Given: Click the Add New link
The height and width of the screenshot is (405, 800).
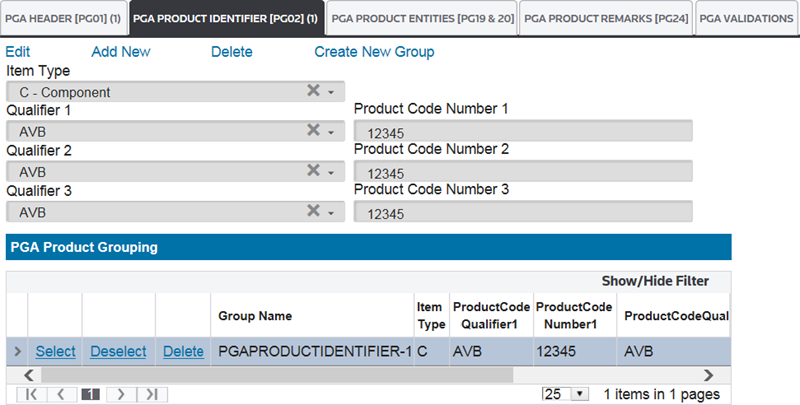Looking at the screenshot, I should 121,52.
